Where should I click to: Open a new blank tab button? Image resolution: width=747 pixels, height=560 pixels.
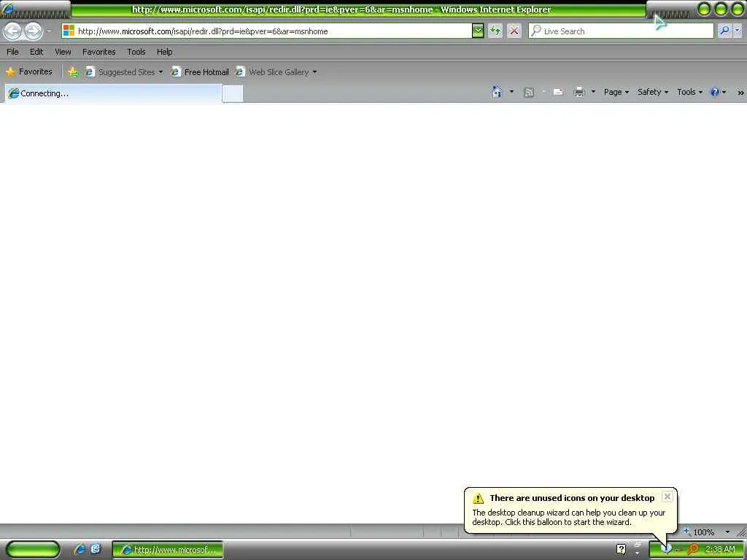tap(233, 93)
